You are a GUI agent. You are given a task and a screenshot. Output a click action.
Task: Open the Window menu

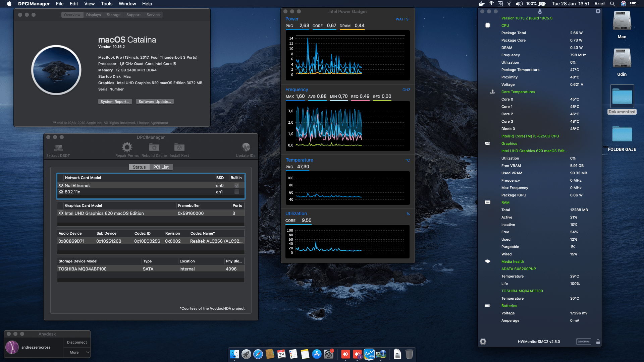[127, 4]
